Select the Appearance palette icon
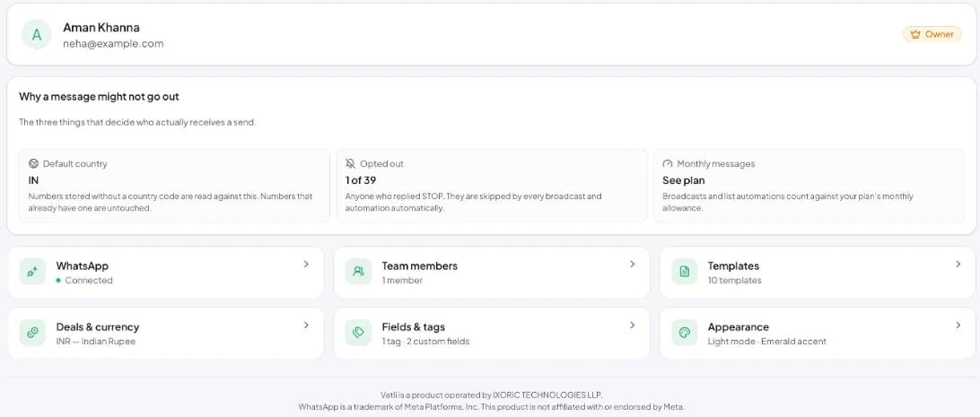This screenshot has width=980, height=417. pyautogui.click(x=685, y=333)
